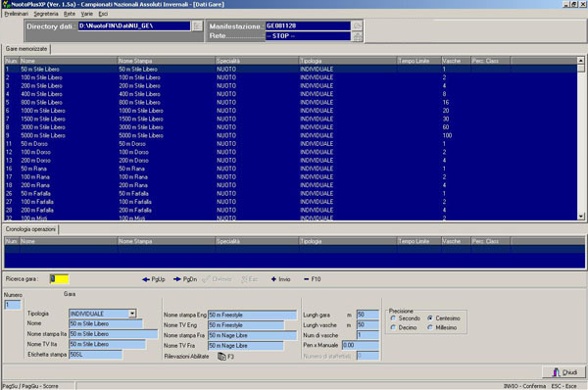
Task: Open the directory browse icon beside Directory dati
Action: 197,25
